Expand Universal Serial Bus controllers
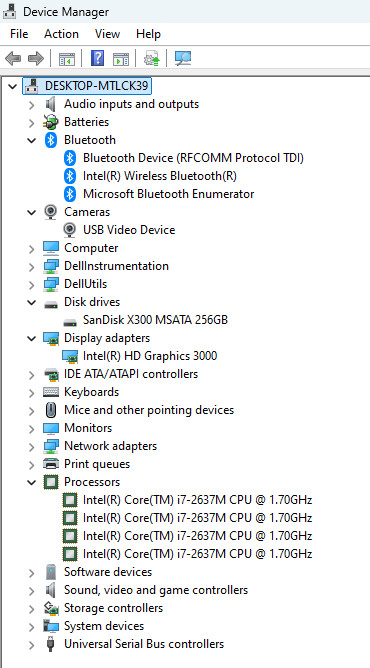The image size is (370, 668). pyautogui.click(x=32, y=645)
